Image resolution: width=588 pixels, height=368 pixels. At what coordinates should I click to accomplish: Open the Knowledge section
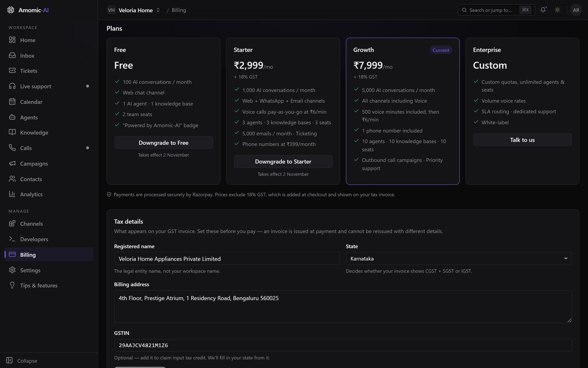click(x=49, y=132)
